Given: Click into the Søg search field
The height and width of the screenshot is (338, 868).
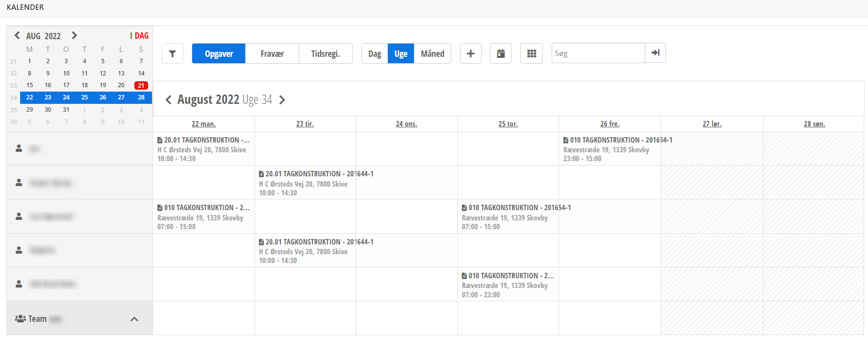Looking at the screenshot, I should [x=598, y=53].
